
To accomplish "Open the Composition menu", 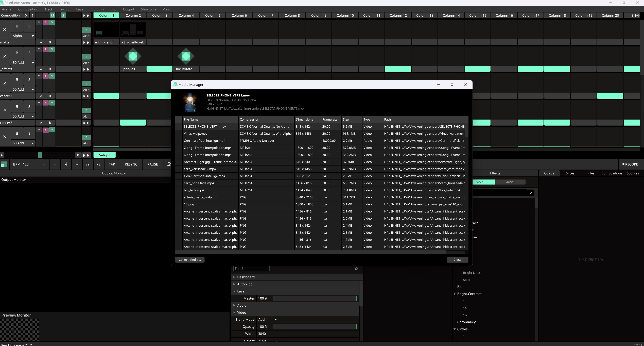I will [28, 9].
